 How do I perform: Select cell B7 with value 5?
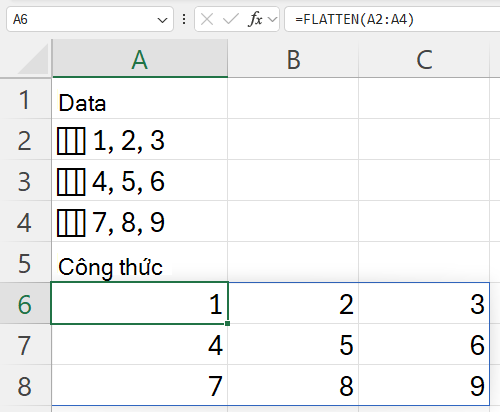click(293, 344)
